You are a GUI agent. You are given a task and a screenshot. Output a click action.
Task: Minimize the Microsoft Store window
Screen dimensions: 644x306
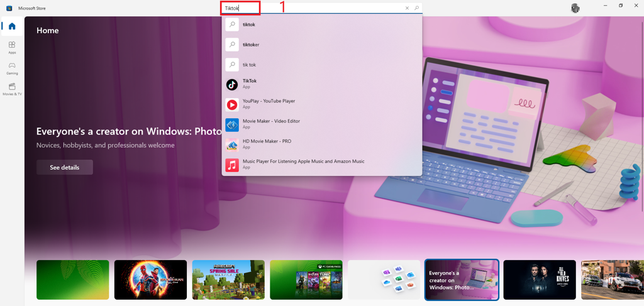point(606,5)
